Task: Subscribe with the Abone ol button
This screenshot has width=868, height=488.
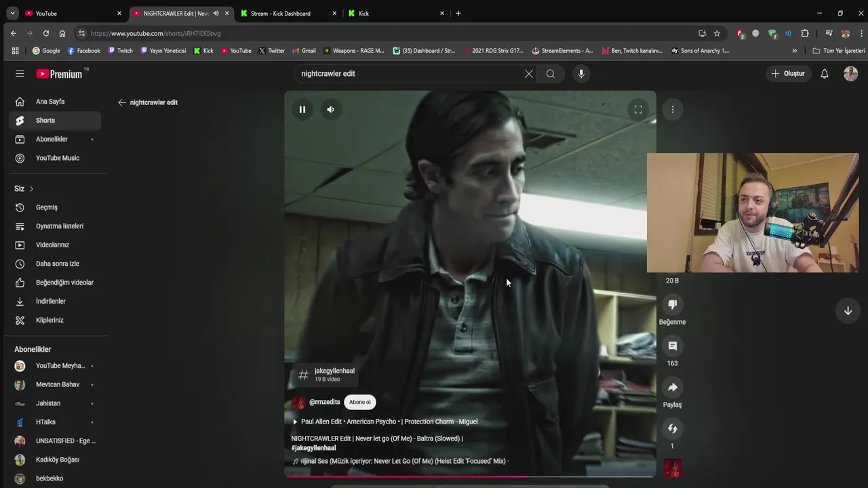Action: (x=360, y=402)
